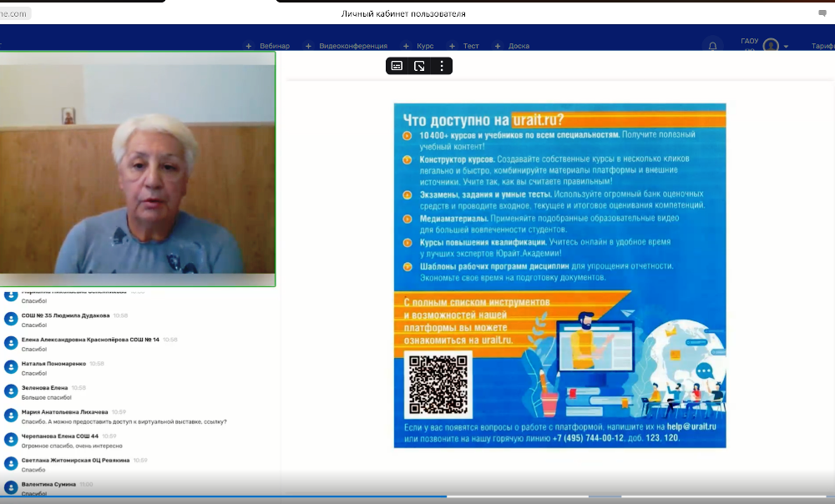This screenshot has height=504, width=835.
Task: Click avatar of СОШ № 35 Людмила Дудакова
Action: pyautogui.click(x=11, y=319)
